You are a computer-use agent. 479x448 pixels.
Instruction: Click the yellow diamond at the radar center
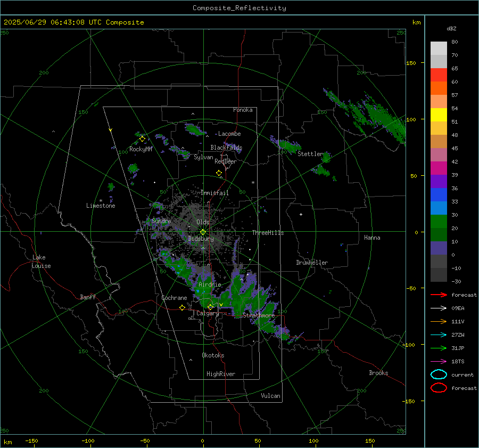tap(203, 232)
